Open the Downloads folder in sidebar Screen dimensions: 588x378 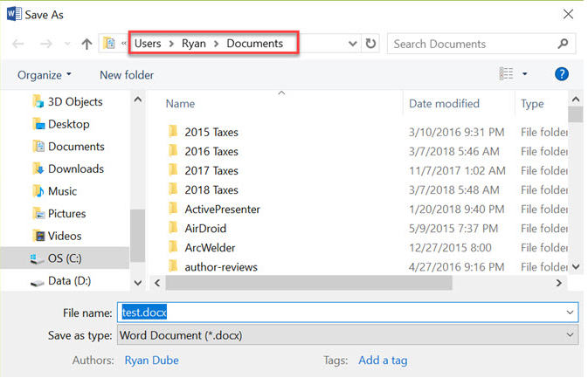tap(75, 168)
